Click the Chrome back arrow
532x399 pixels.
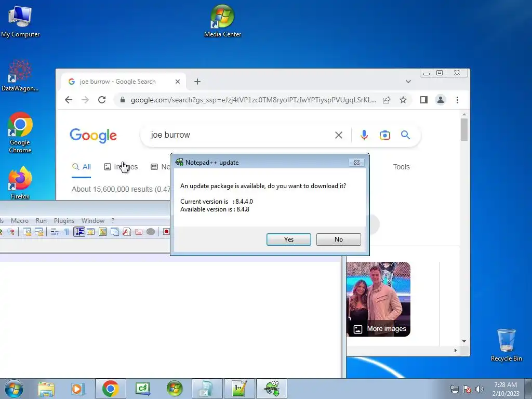[x=69, y=100]
